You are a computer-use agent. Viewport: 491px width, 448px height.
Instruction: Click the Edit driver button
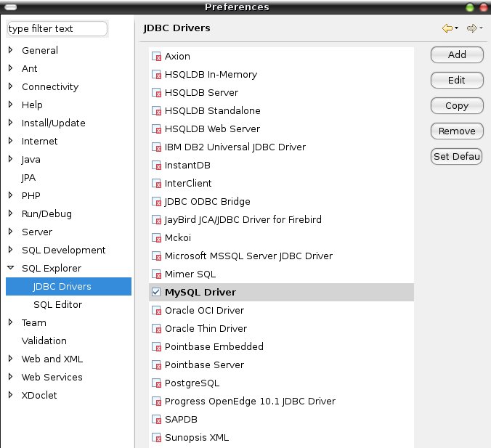(457, 80)
